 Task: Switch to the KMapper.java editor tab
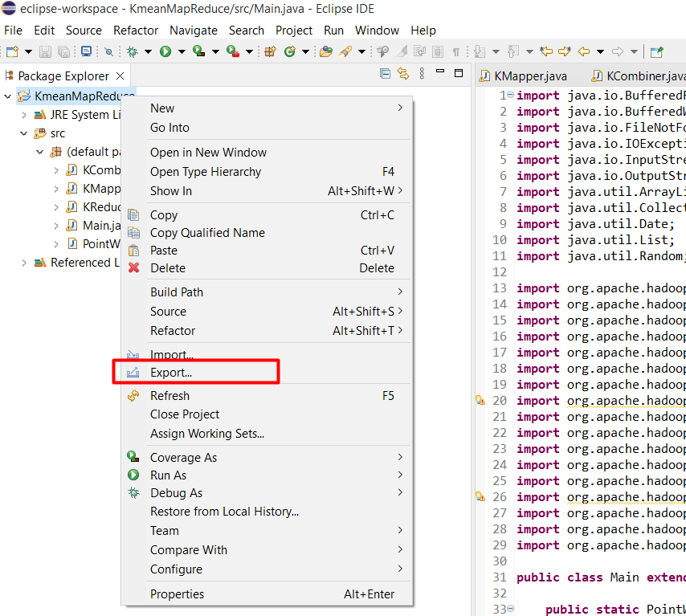[530, 76]
